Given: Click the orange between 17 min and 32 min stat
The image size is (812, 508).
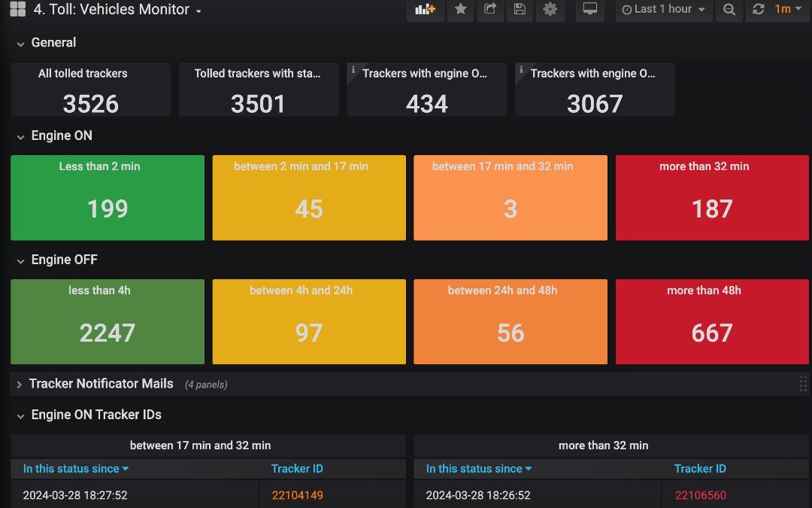Looking at the screenshot, I should point(511,197).
